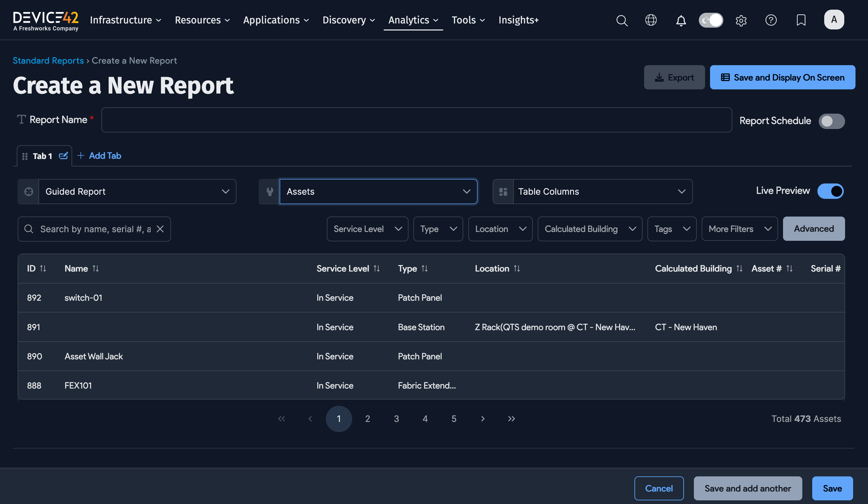Enable the Report Schedule toggle

point(832,121)
